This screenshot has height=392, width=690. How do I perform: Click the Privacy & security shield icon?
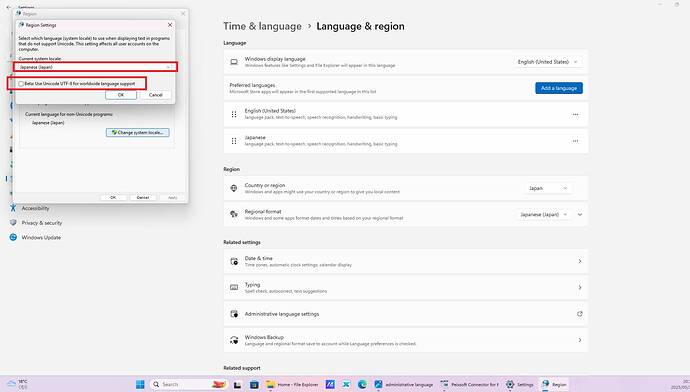[x=13, y=223]
